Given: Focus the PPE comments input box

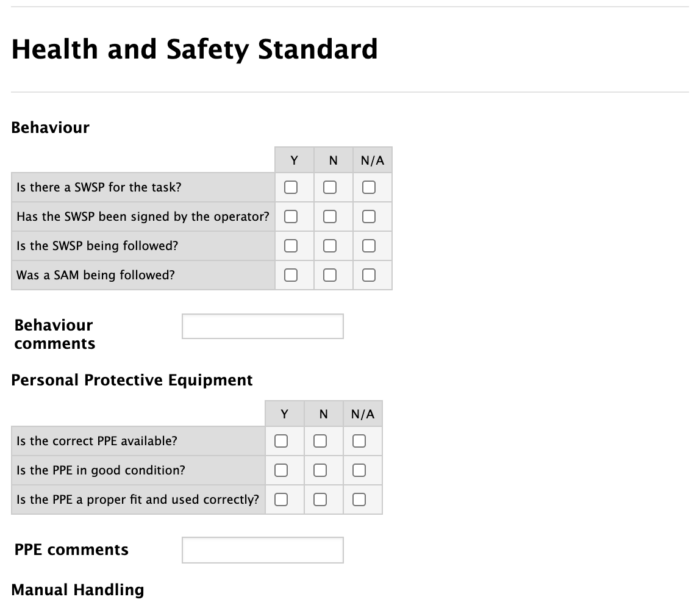Looking at the screenshot, I should (262, 550).
